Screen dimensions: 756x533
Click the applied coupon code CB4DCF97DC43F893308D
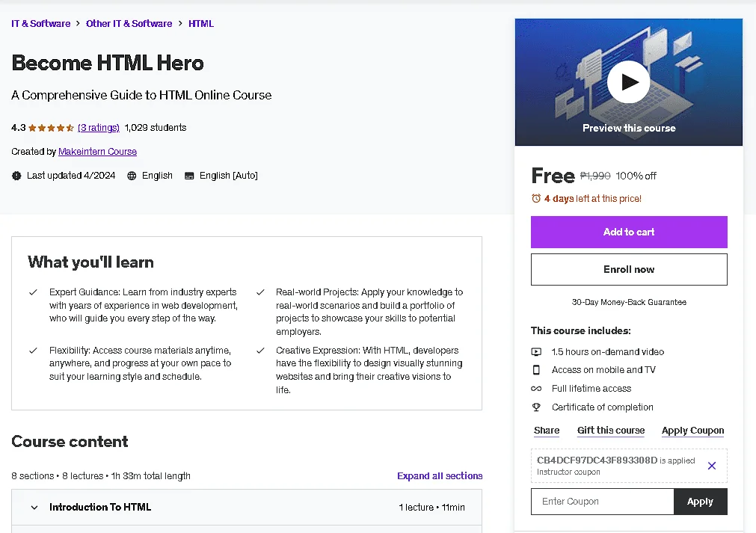coord(597,460)
